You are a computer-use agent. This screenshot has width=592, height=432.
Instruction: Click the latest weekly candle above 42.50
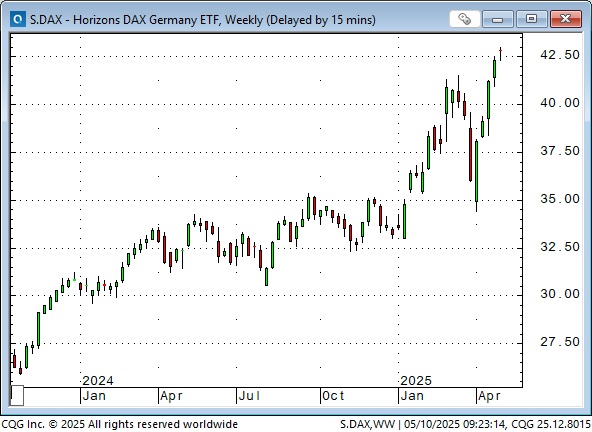pos(501,54)
